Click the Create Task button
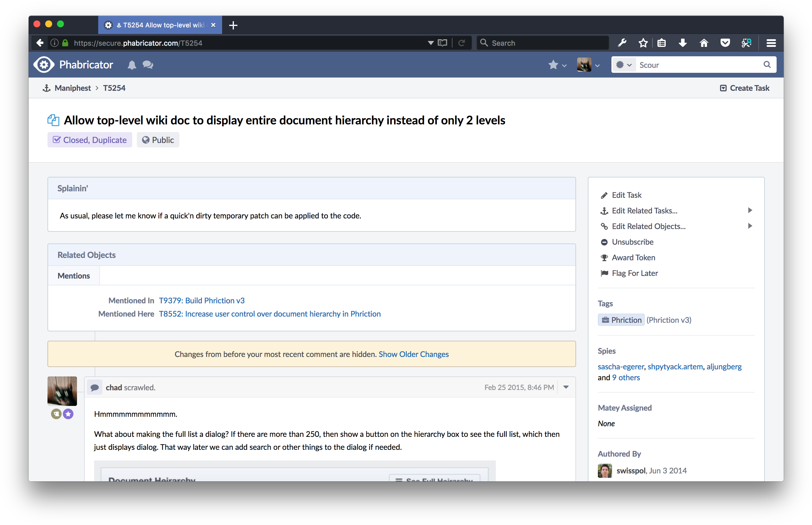The width and height of the screenshot is (812, 525). coord(744,88)
